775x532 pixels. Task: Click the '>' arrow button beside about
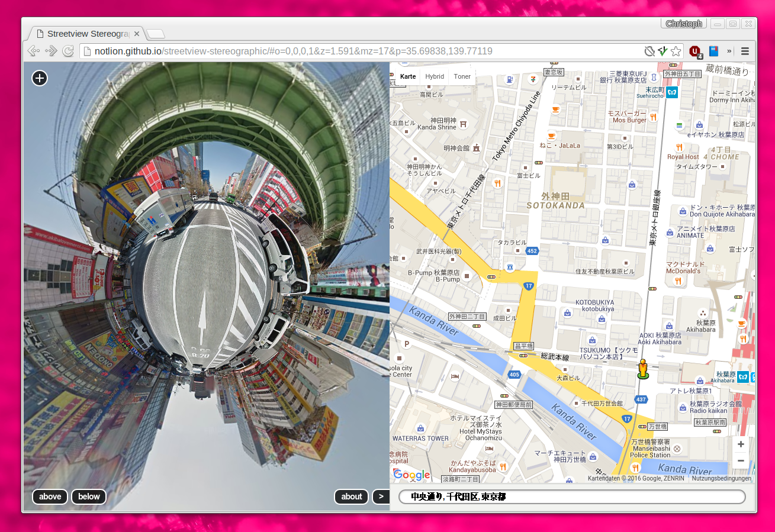coord(381,496)
